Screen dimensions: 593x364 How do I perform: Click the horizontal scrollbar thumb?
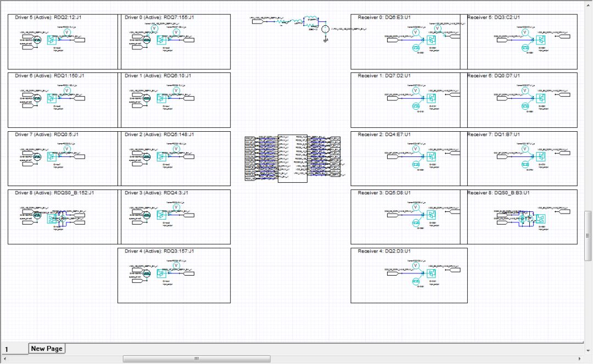click(197, 359)
